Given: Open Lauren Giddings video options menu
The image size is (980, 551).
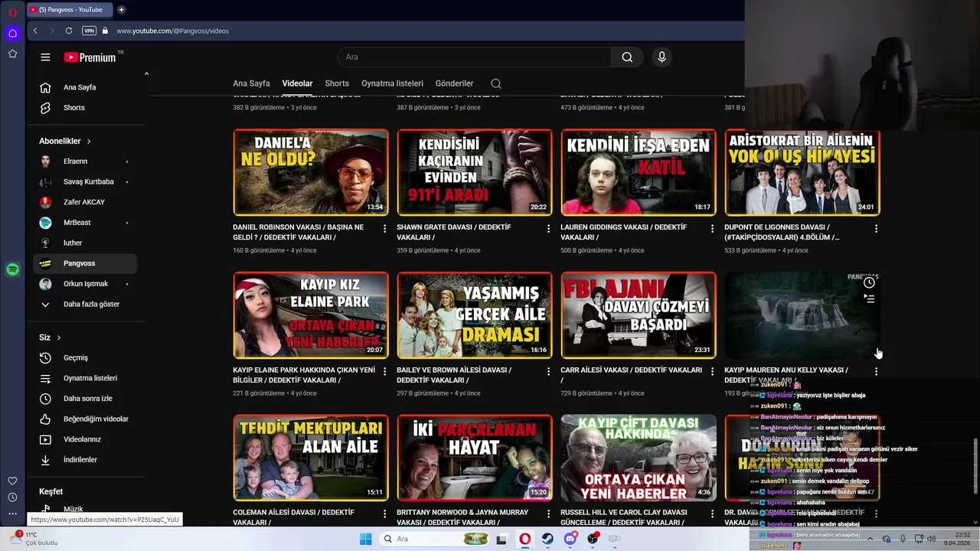Looking at the screenshot, I should tap(712, 229).
